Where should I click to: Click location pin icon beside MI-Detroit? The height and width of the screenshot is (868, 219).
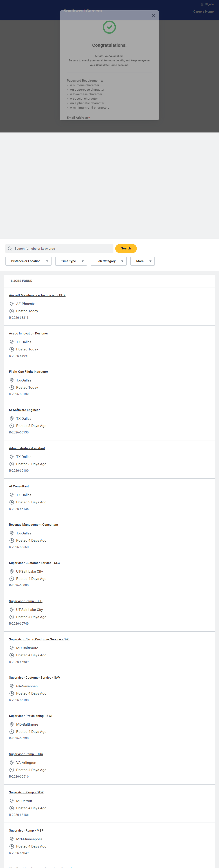(x=11, y=801)
